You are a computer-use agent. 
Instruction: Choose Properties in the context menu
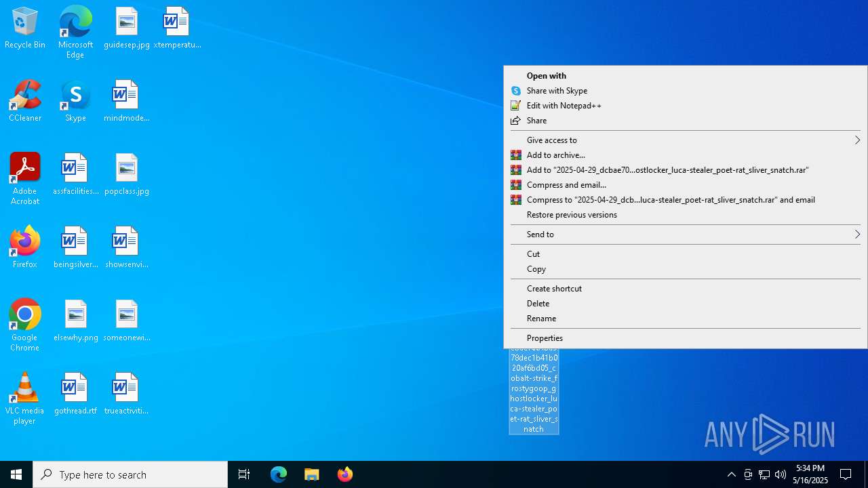coord(685,338)
